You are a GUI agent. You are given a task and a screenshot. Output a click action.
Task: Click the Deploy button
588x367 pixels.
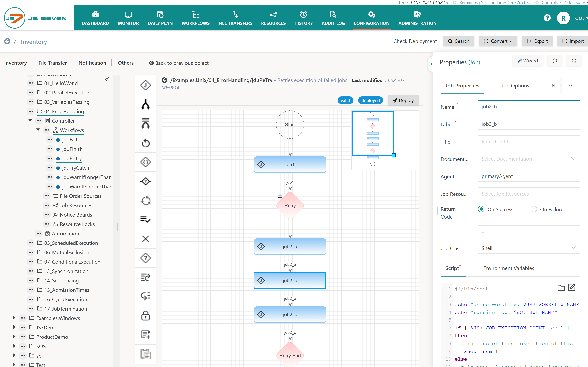click(403, 100)
